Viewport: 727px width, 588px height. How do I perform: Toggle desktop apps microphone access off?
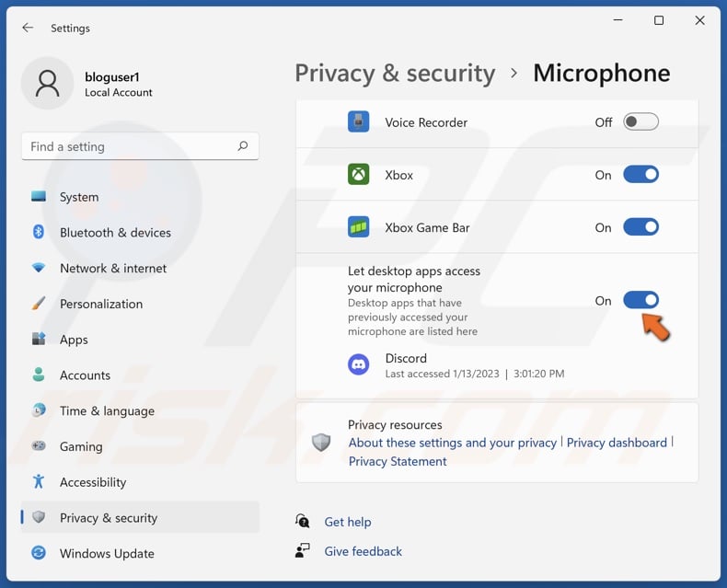point(640,300)
